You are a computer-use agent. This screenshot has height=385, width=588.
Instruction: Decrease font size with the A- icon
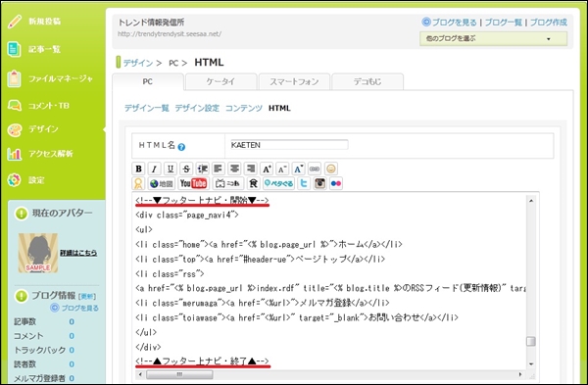[x=282, y=169]
